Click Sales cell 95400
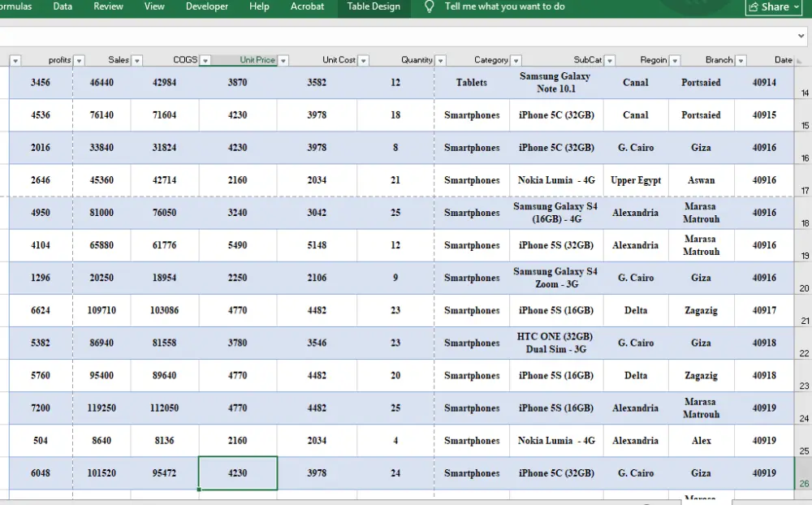Screen dimensions: 812x505 (101, 376)
